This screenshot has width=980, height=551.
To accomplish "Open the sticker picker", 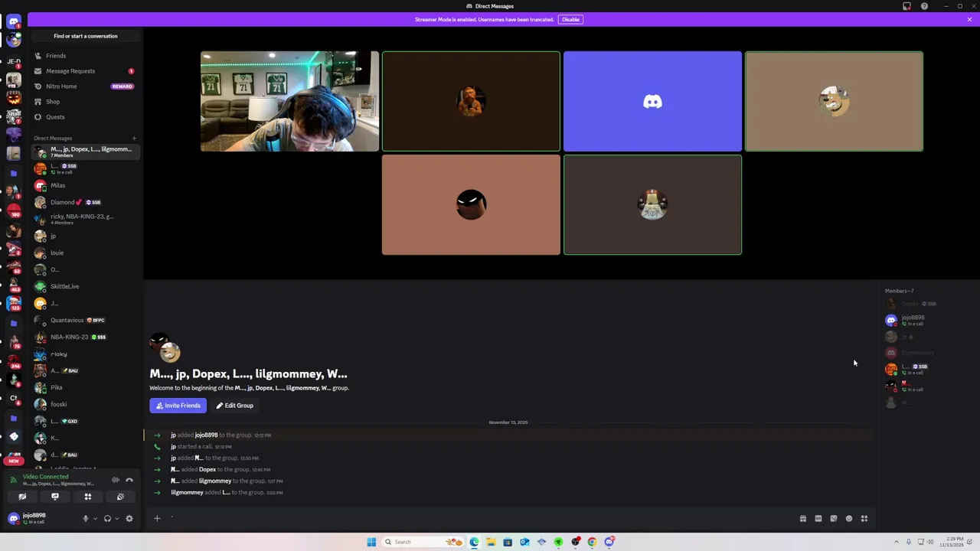I will point(834,518).
